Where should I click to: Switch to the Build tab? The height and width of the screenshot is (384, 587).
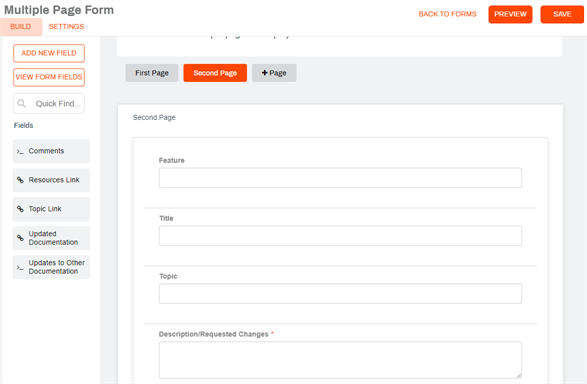(21, 27)
